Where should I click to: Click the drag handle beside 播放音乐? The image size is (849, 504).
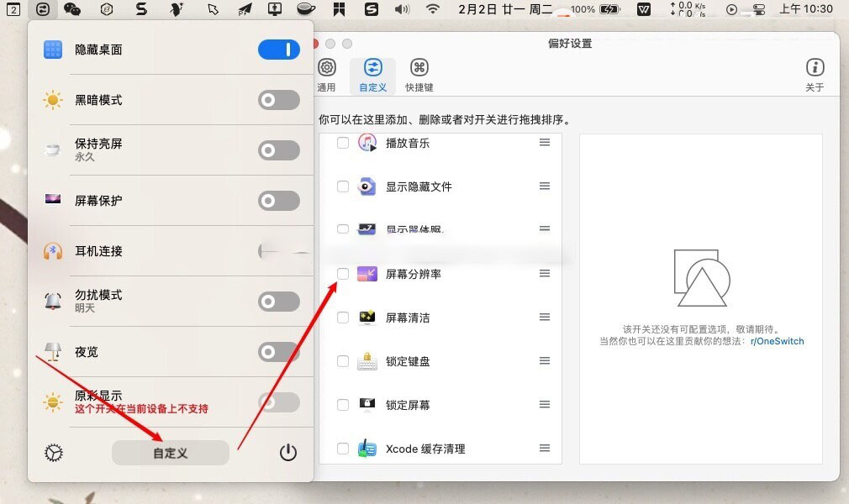(x=546, y=143)
